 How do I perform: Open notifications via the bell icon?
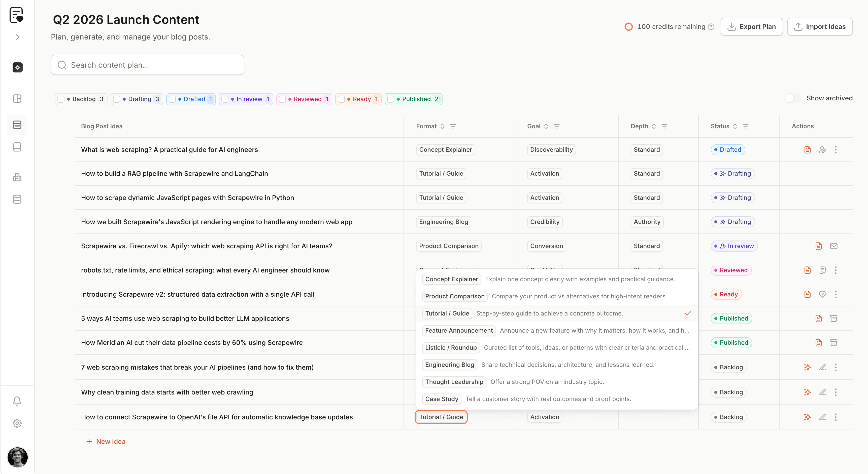coord(17,401)
